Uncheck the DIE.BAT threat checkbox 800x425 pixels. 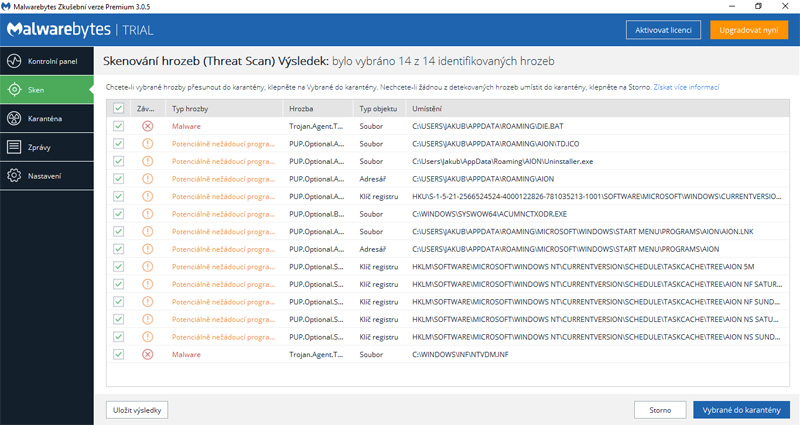click(x=118, y=126)
